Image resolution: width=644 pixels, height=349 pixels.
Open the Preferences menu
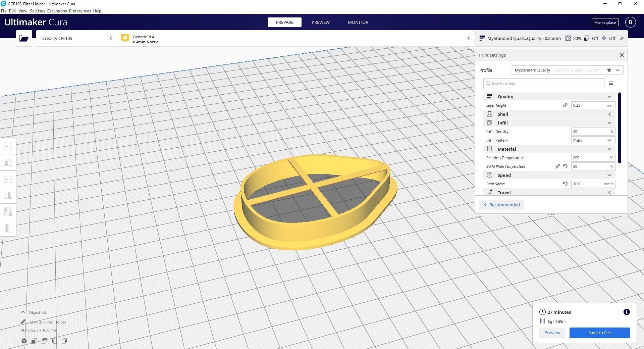[80, 11]
